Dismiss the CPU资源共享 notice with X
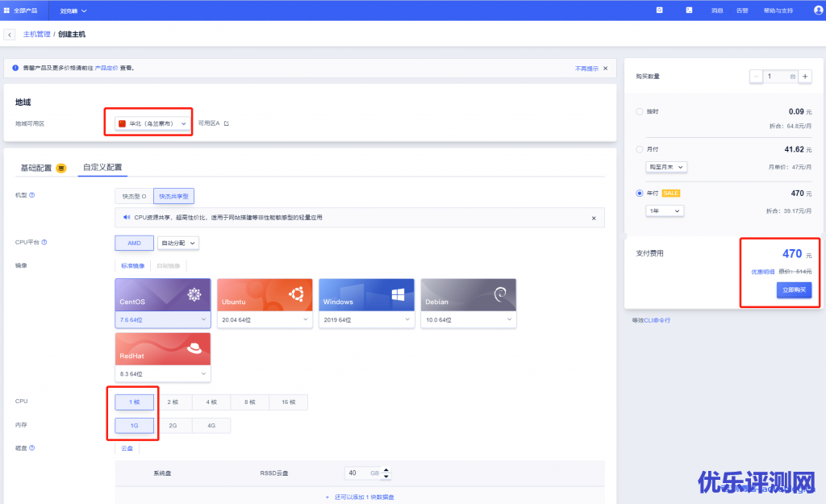Viewport: 826px width, 504px height. 594,218
